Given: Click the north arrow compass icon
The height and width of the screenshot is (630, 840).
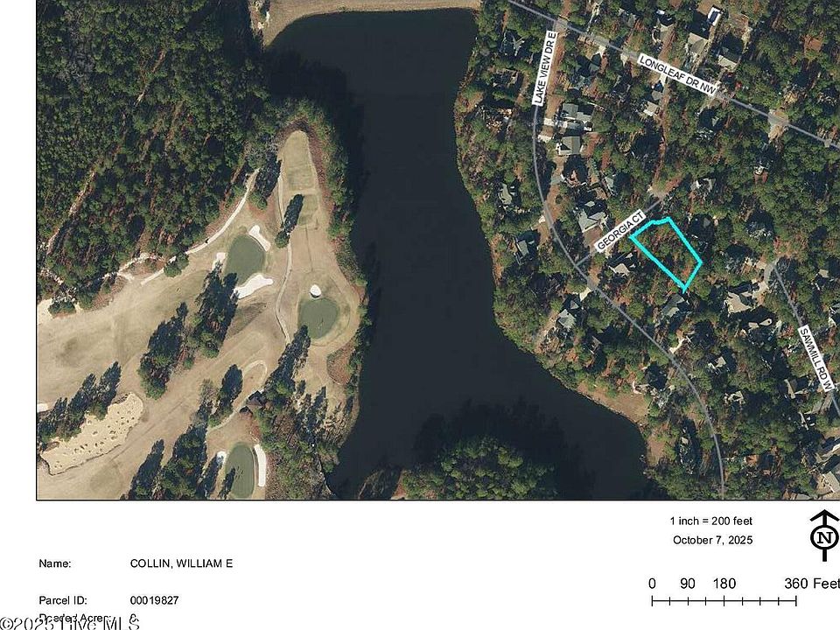Looking at the screenshot, I should tap(824, 535).
